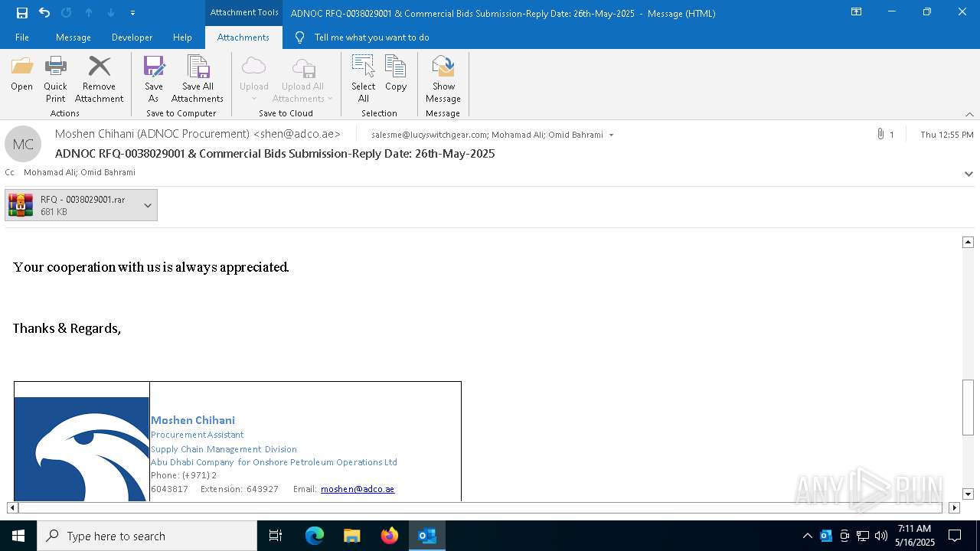Viewport: 980px width, 551px height.
Task: Click Thu 12:55 PM received time
Action: pos(947,135)
